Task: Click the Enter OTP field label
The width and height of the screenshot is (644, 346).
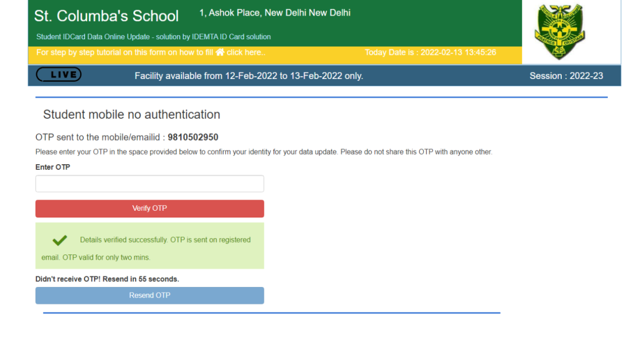Action: pos(53,167)
